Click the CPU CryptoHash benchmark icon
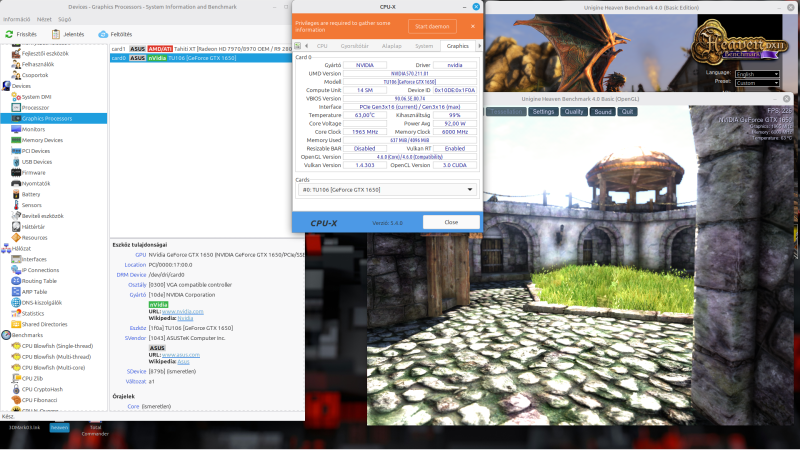The width and height of the screenshot is (800, 450). [16, 389]
